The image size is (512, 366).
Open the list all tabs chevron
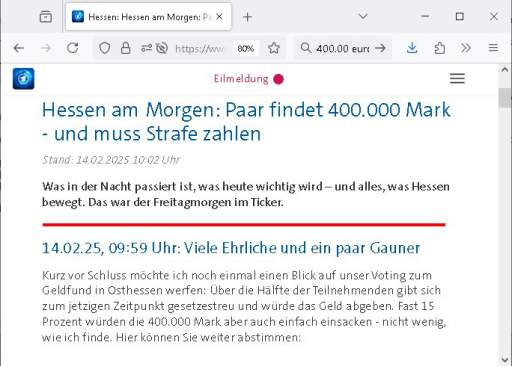363,16
